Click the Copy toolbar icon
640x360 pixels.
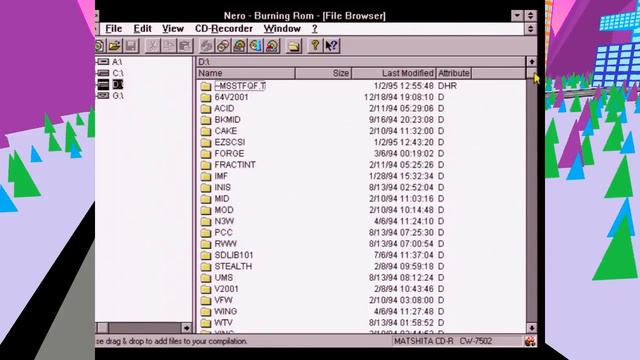click(169, 46)
